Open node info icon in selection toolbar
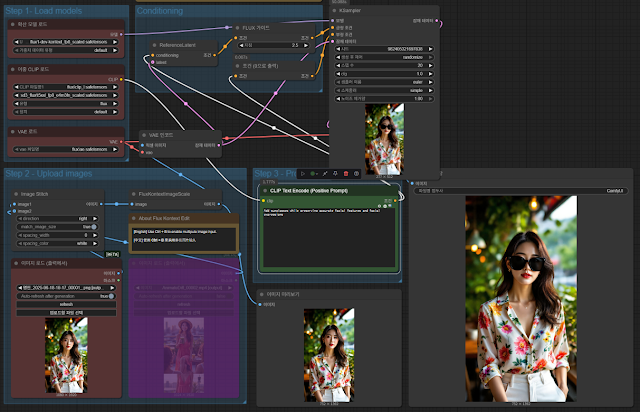Screen dimensions: 640x412 (356, 174)
